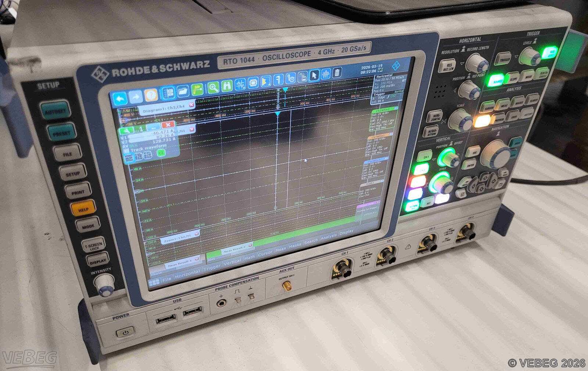This screenshot has height=371, width=588.
Task: Click the green waveform signal icon
Action: 197,89
